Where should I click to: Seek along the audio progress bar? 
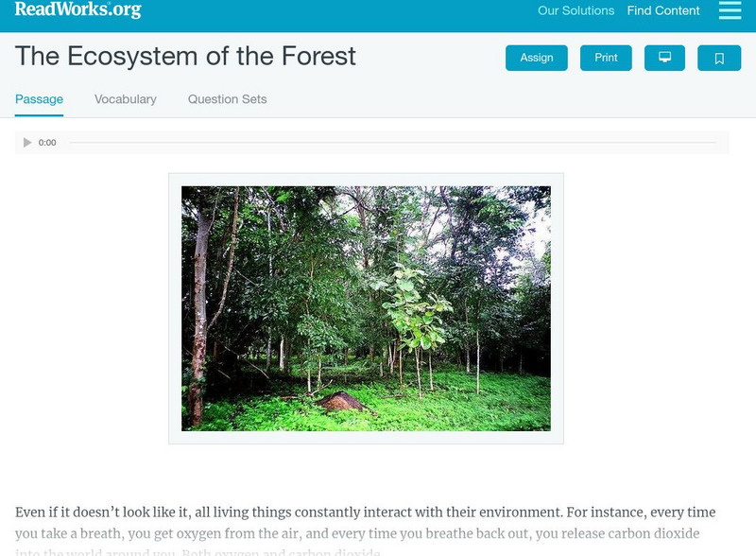pos(392,143)
